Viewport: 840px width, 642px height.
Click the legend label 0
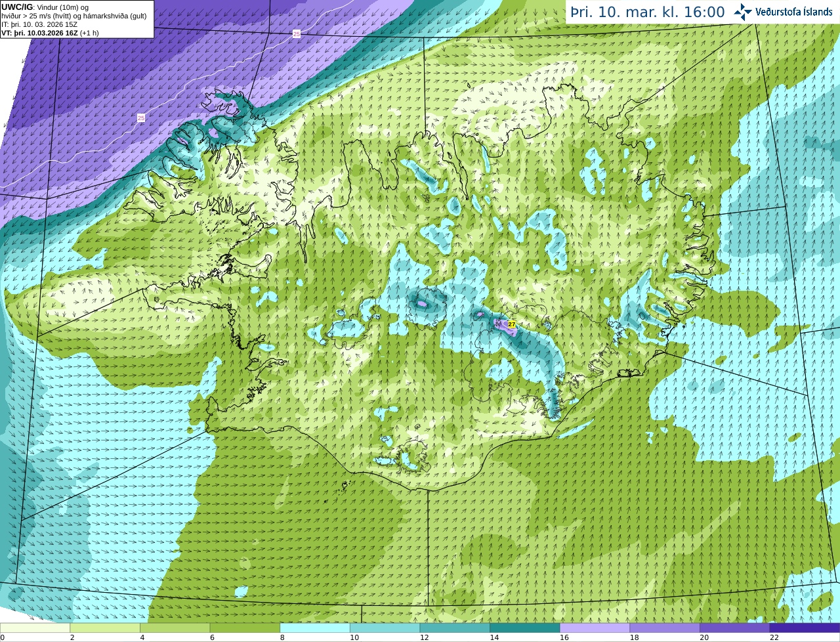[x=3, y=637]
